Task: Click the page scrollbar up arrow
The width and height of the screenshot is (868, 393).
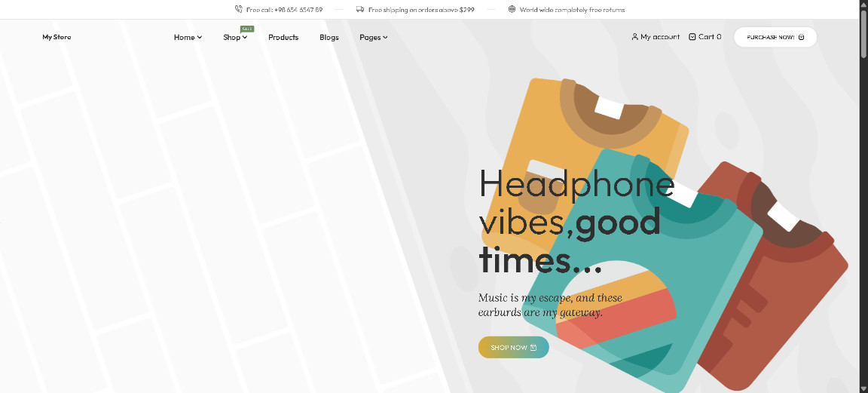Action: point(863,5)
